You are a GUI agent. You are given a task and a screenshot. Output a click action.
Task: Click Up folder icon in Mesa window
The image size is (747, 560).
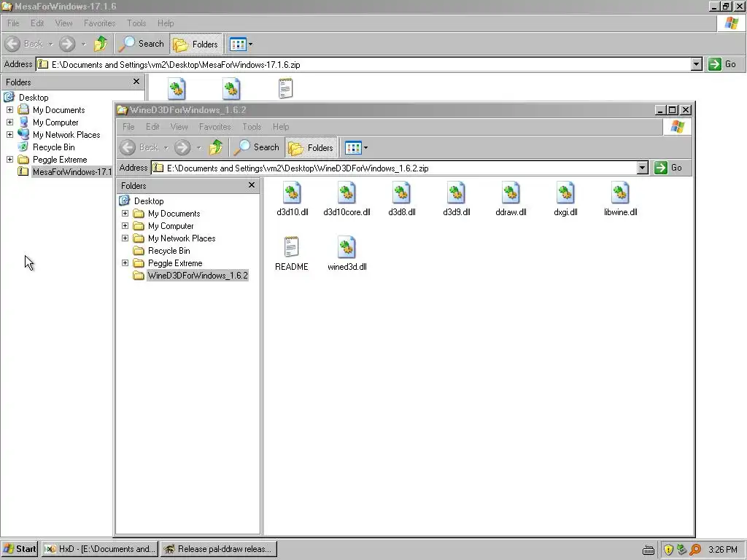(101, 44)
